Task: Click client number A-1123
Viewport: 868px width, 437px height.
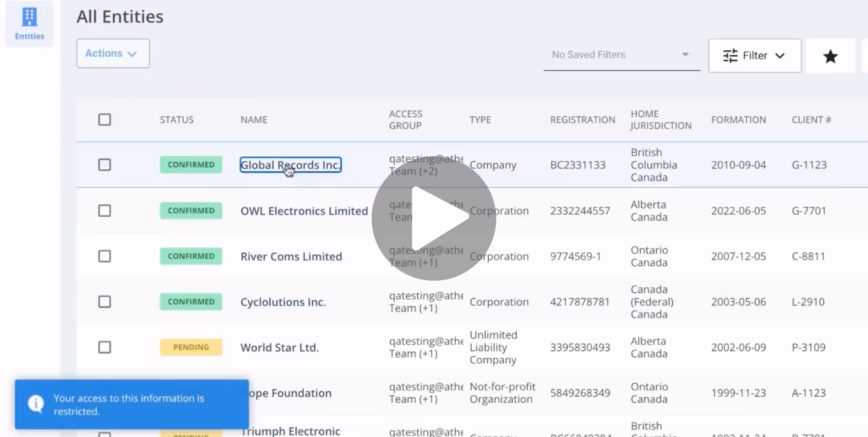Action: pyautogui.click(x=809, y=393)
